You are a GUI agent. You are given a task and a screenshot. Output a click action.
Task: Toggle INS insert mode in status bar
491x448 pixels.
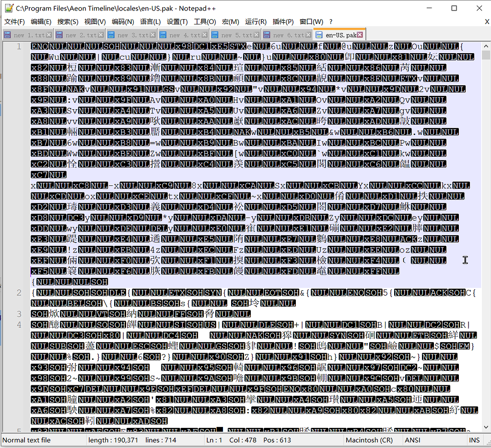(474, 440)
